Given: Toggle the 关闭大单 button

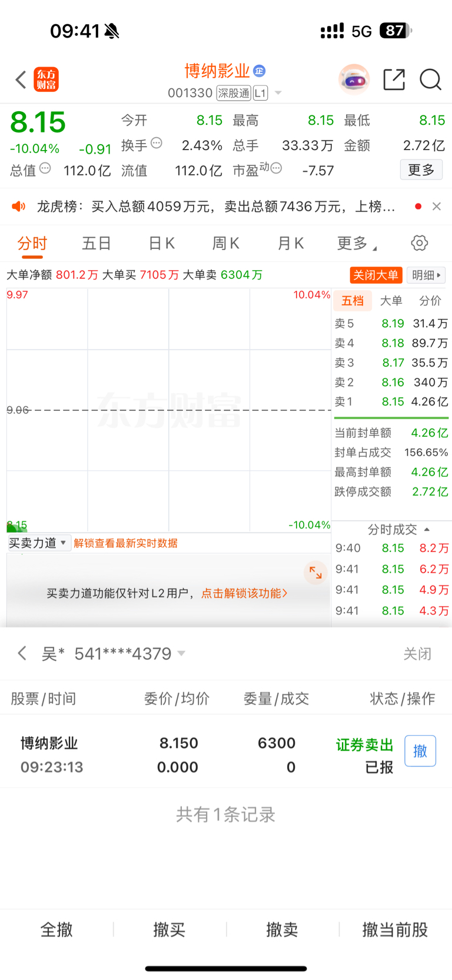Looking at the screenshot, I should tap(376, 275).
